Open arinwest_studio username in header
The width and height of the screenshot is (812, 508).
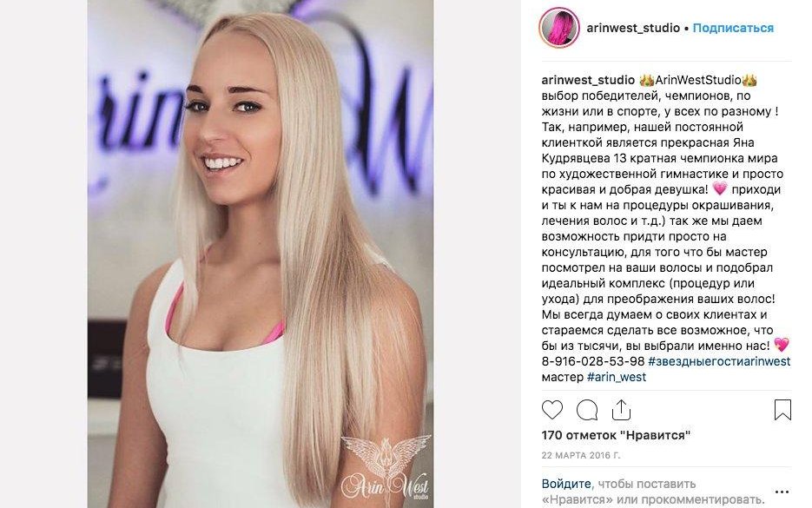[x=633, y=28]
